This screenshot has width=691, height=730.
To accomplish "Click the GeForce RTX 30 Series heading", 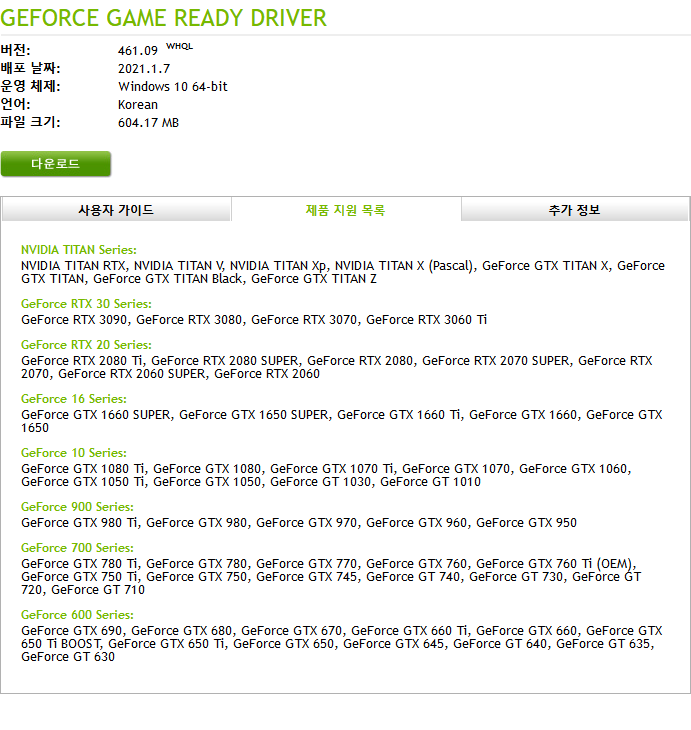I will 86,304.
